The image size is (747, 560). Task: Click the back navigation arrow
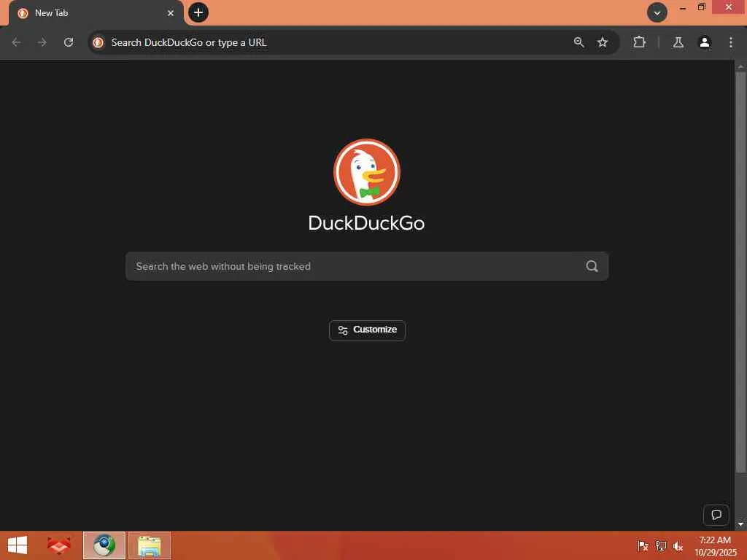pyautogui.click(x=16, y=42)
